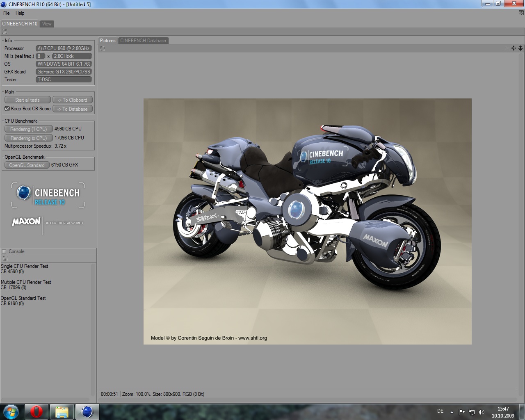
Task: Run the Rendering (x CPU) test
Action: [29, 138]
